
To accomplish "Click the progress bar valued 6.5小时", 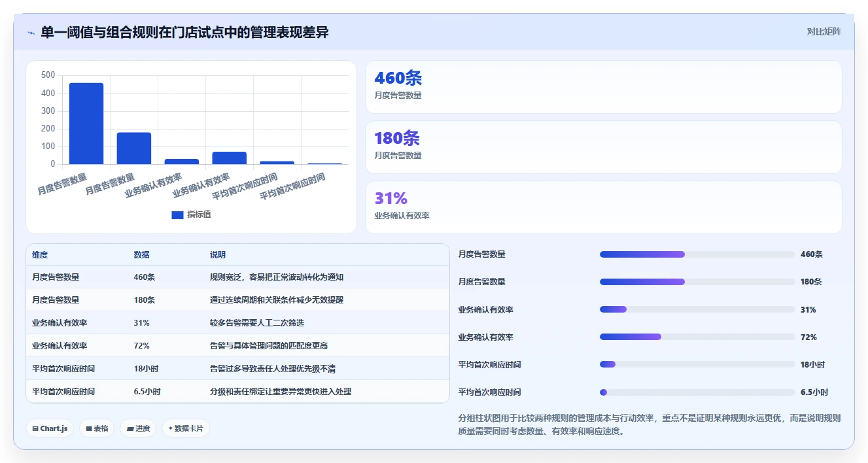I will [697, 392].
